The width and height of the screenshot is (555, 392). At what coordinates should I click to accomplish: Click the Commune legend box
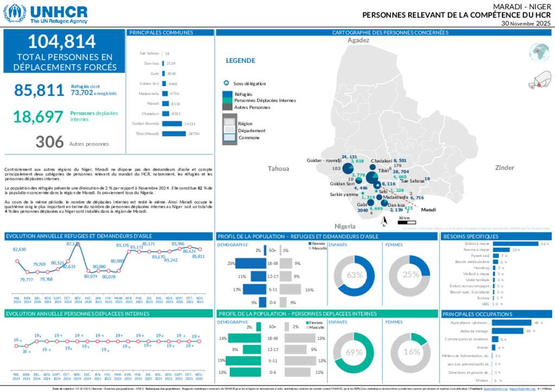(x=229, y=138)
